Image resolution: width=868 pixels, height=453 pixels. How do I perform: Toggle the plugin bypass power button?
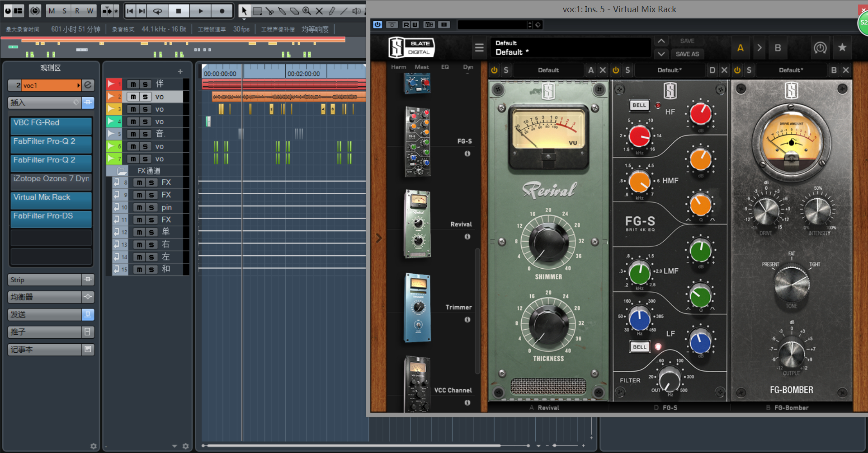[377, 24]
